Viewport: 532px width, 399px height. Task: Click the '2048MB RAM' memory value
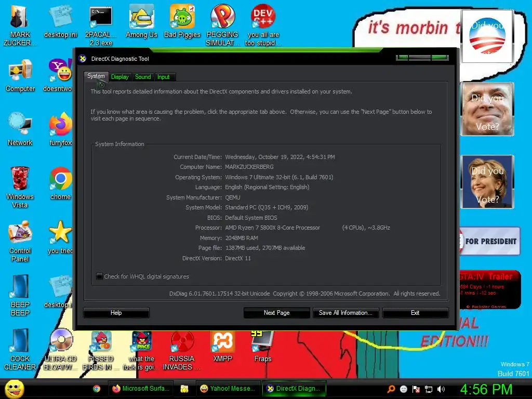242,238
